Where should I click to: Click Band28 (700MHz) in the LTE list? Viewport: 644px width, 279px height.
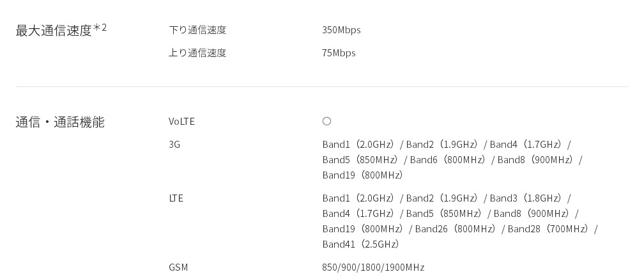pyautogui.click(x=549, y=229)
